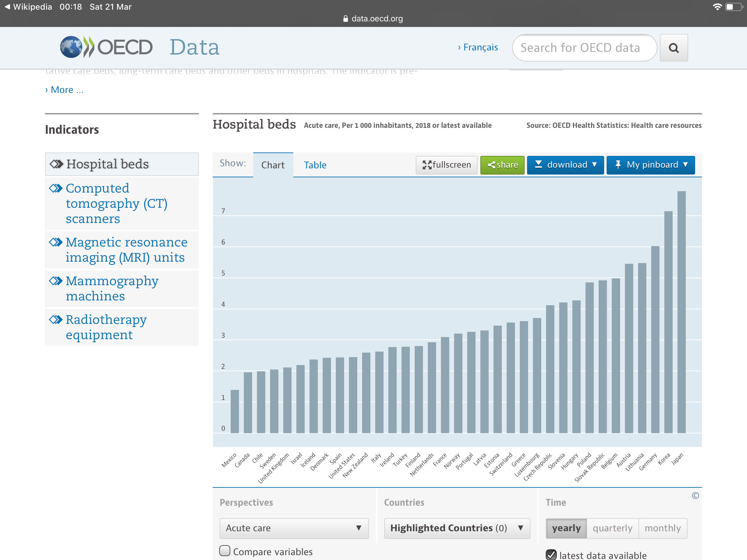Uncheck latest data available checkbox
747x560 pixels.
pos(551,554)
